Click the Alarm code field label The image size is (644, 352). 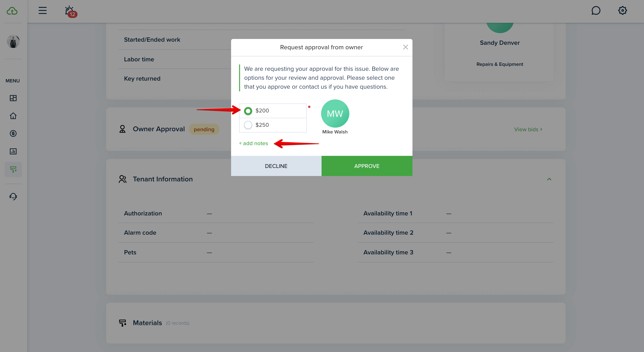click(140, 232)
